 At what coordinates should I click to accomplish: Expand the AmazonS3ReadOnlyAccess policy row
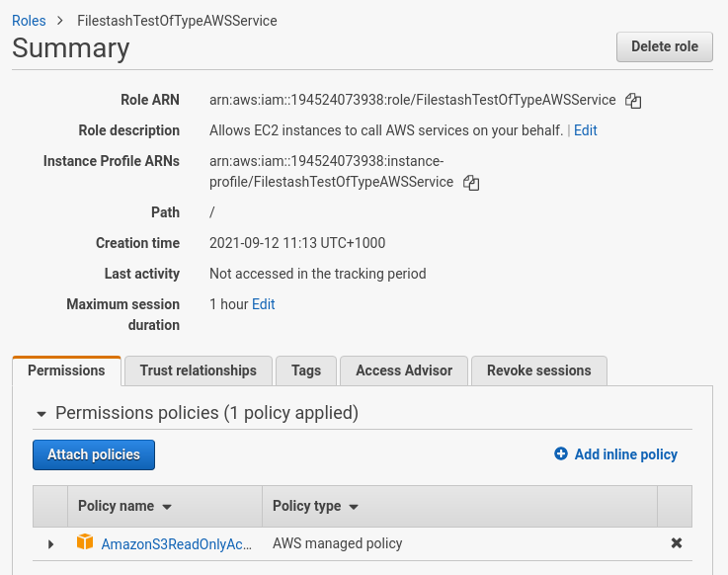click(x=50, y=544)
